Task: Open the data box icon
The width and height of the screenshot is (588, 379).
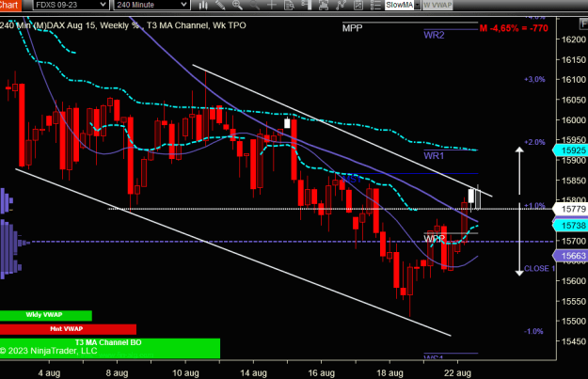Action: tap(289, 5)
